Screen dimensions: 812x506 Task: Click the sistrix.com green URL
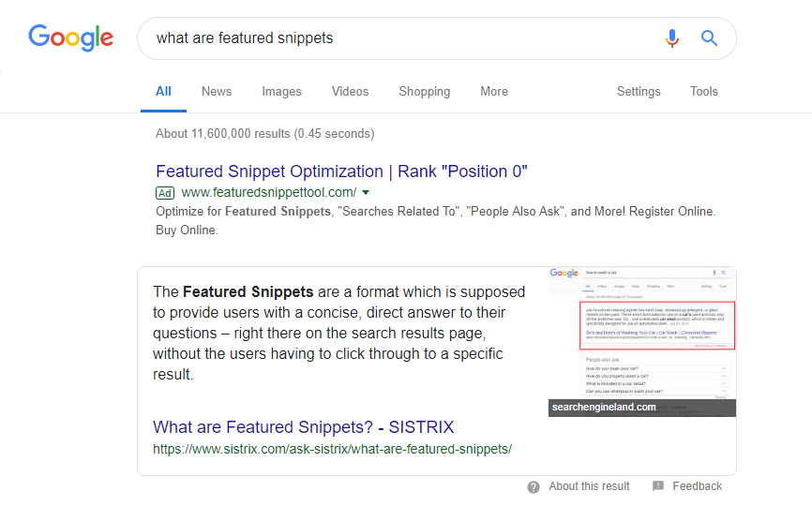coord(332,449)
